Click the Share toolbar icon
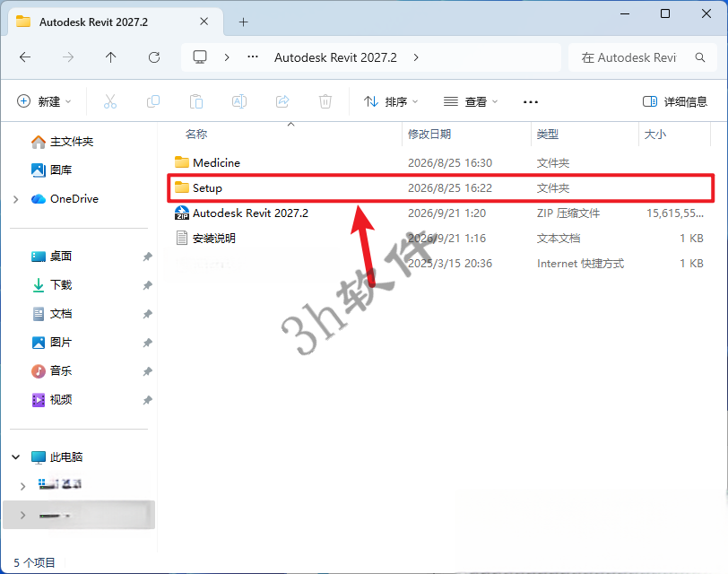728x574 pixels. point(282,101)
